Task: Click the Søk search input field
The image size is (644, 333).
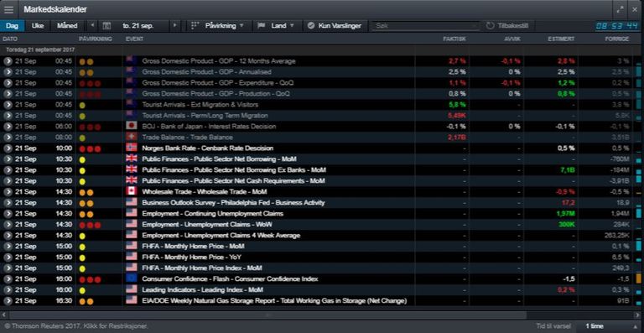Action: click(425, 26)
